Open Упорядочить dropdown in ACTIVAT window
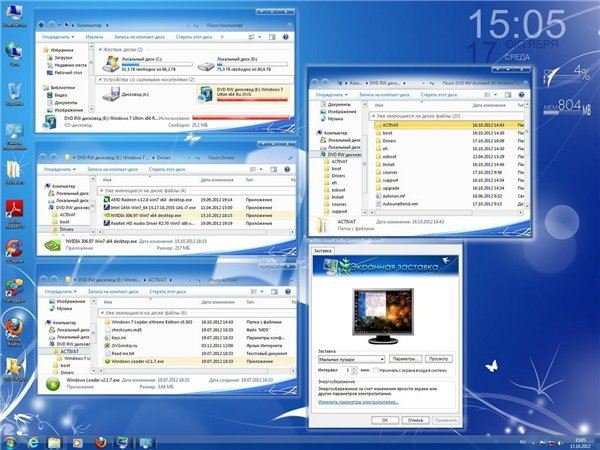The image size is (600, 450). coord(61,292)
